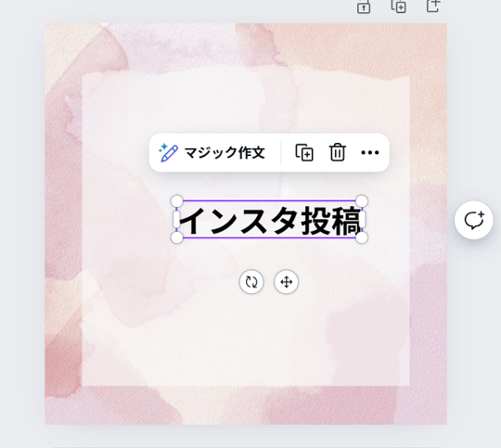
Task: Duplicate the selected text via floating toolbar icon
Action: 304,152
